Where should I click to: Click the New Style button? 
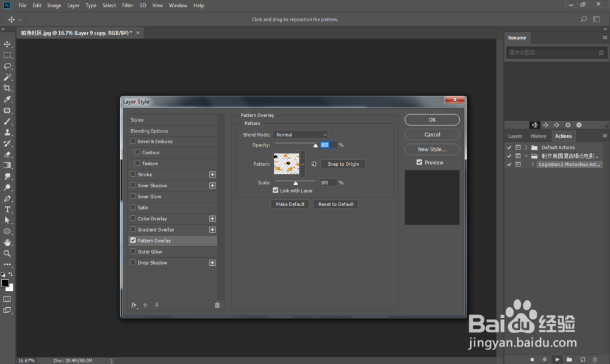point(432,149)
